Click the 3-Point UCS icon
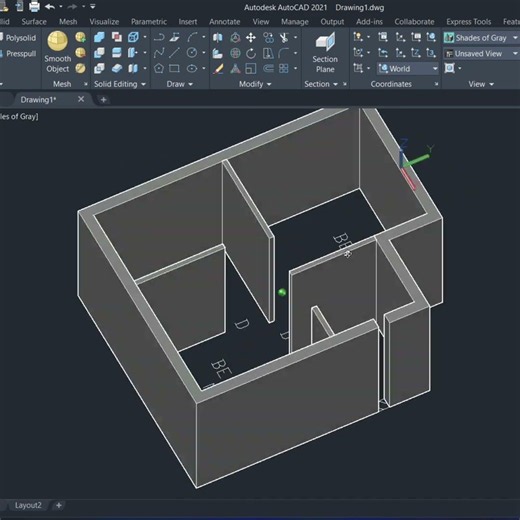This screenshot has width=520, height=520. coord(431,53)
